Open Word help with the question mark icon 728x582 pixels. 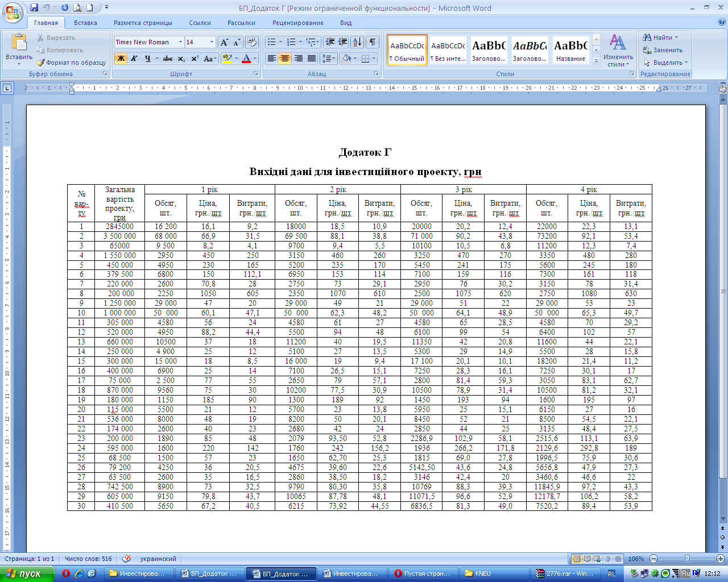[x=722, y=23]
